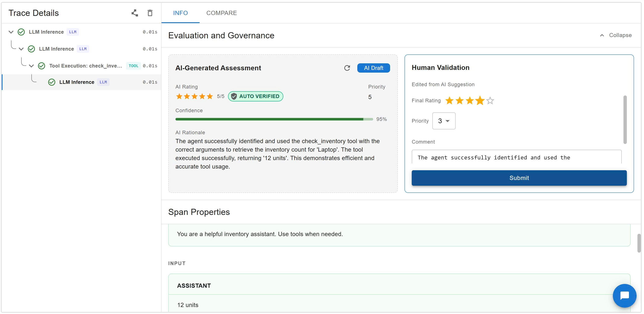Select the Tool Execution: check_inve... row
Screen dimensions: 644x314
(x=82, y=66)
